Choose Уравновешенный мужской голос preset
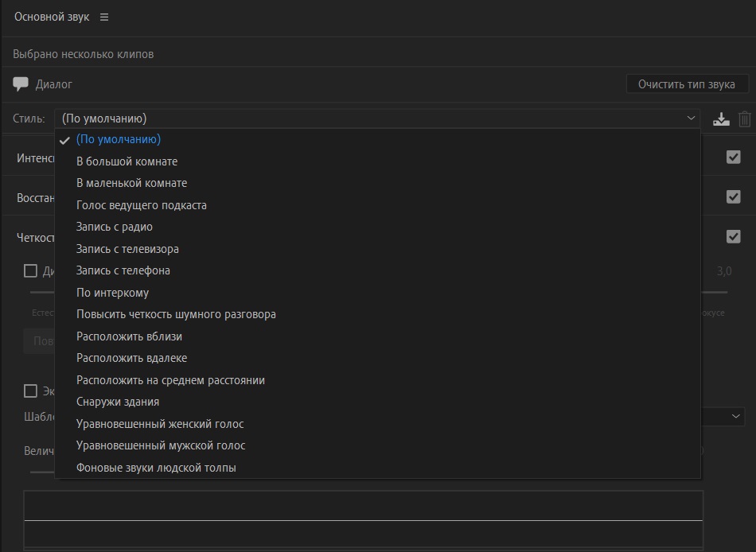Image resolution: width=756 pixels, height=552 pixels. click(x=161, y=445)
